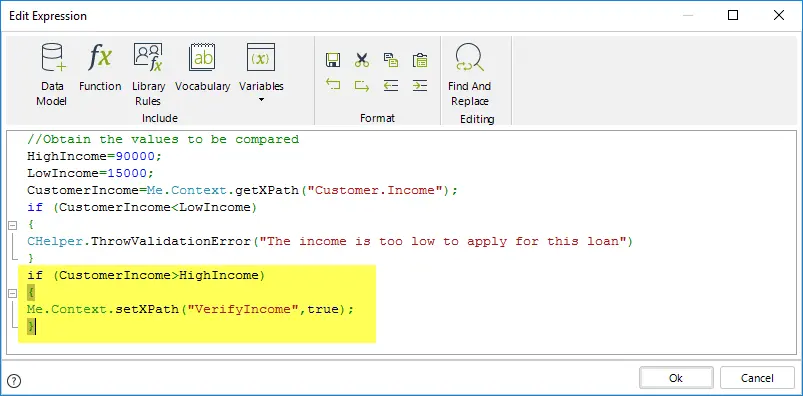The height and width of the screenshot is (396, 803).
Task: Open the Data Model picker
Action: coord(52,74)
